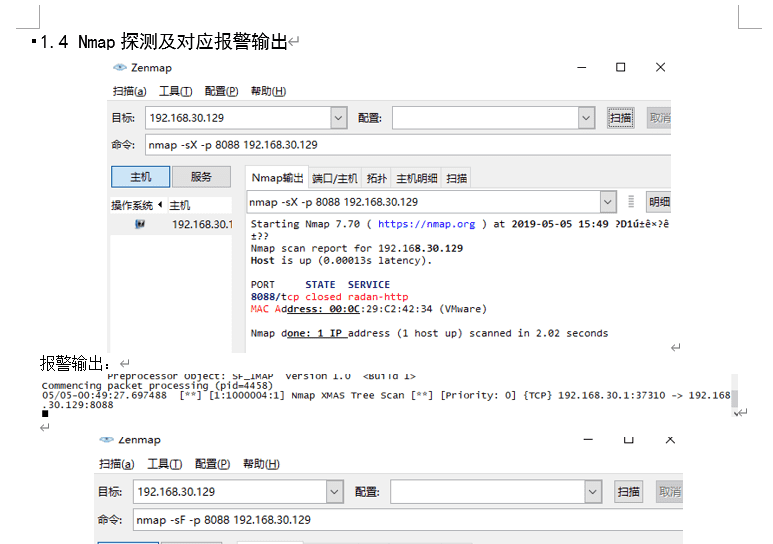Open the 扫描(a) menu in upper Zenmap window
773x544 pixels.
[x=129, y=91]
